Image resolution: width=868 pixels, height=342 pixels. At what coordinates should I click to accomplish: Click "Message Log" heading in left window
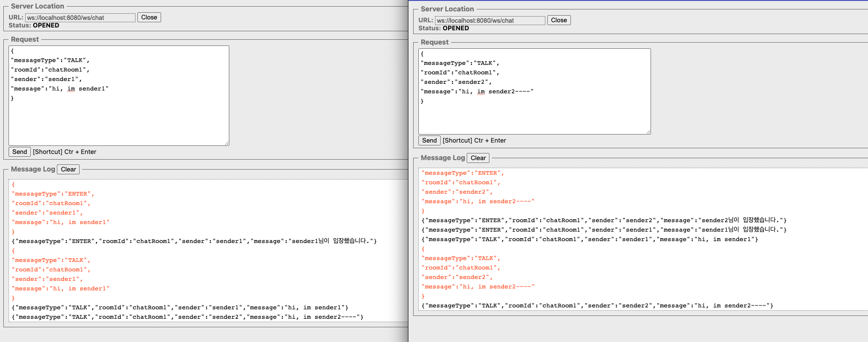tap(33, 169)
